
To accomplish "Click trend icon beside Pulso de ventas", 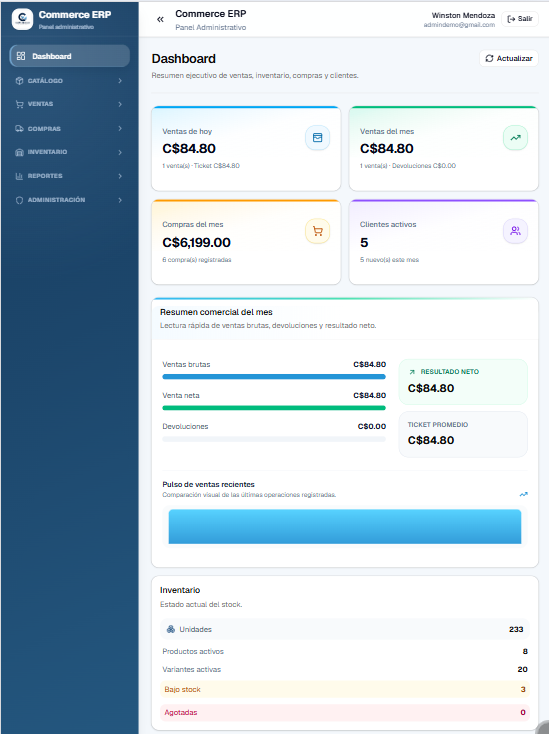I will click(x=523, y=494).
